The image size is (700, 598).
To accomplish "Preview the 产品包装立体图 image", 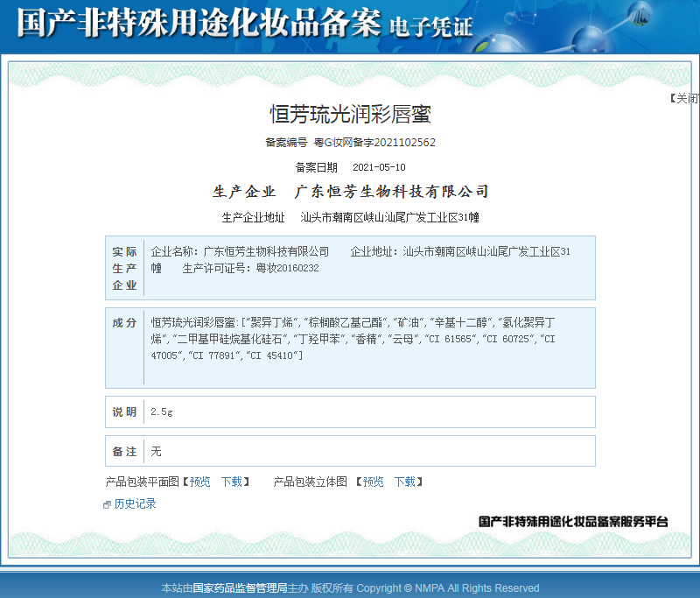I will pyautogui.click(x=373, y=482).
